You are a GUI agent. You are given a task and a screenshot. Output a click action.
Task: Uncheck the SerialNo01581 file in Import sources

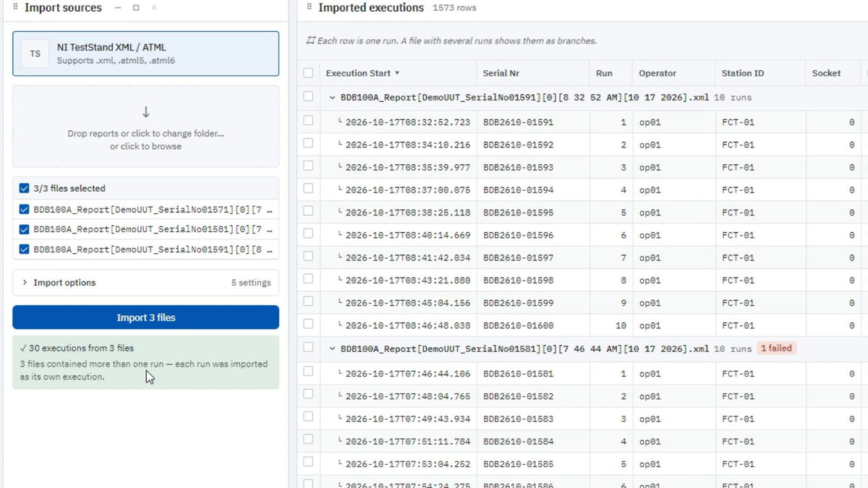[x=25, y=230]
